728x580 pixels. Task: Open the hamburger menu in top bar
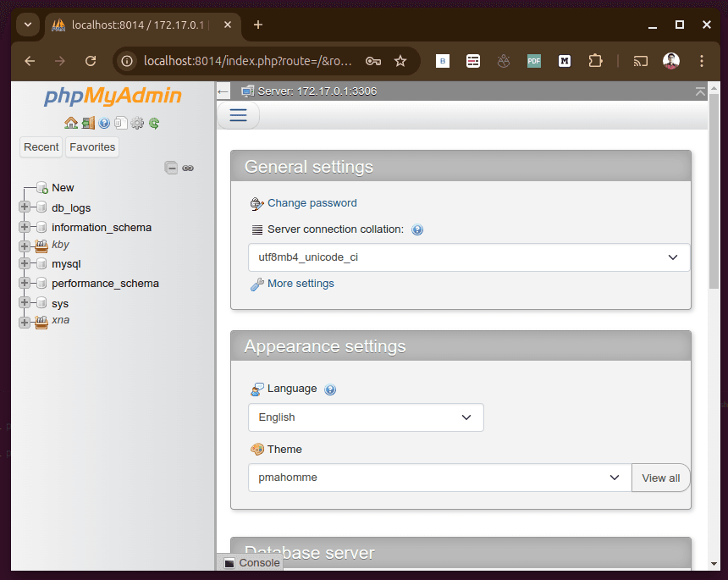pyautogui.click(x=238, y=115)
